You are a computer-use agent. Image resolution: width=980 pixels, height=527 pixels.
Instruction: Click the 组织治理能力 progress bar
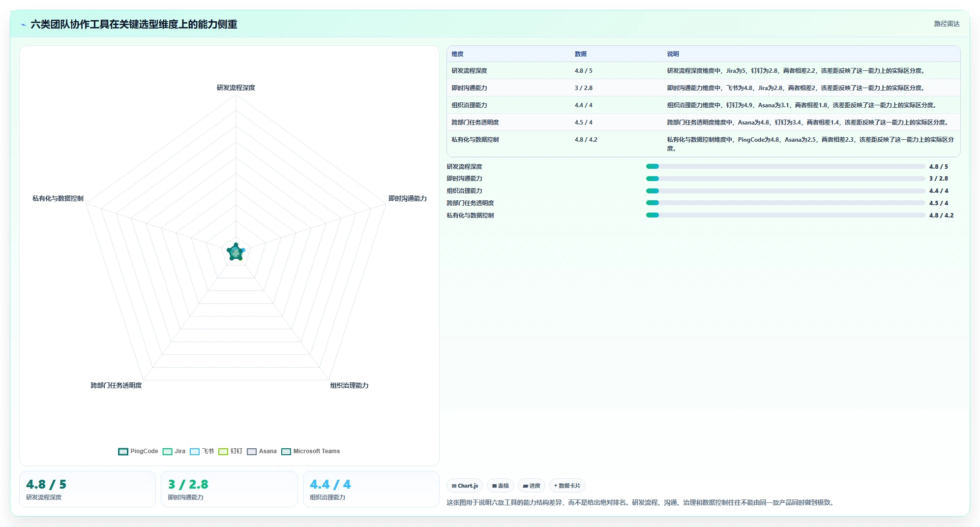click(x=785, y=191)
